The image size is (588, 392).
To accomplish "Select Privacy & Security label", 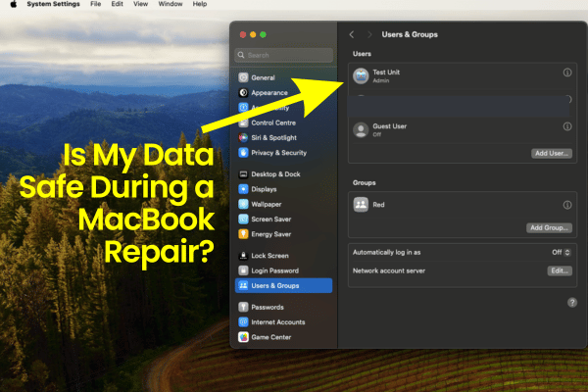I will point(278,153).
